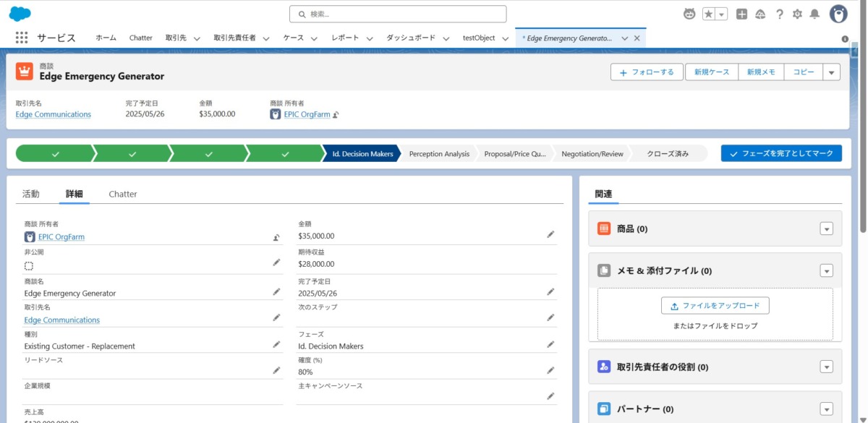Toggle the 非公開 checkbox
Screen dimensions: 868x423
29,265
